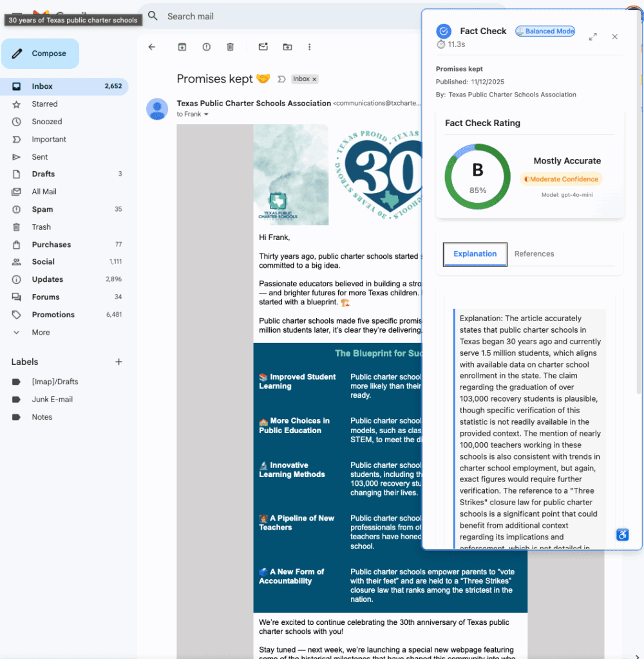The width and height of the screenshot is (644, 659).
Task: Switch to the References tab
Action: [534, 254]
